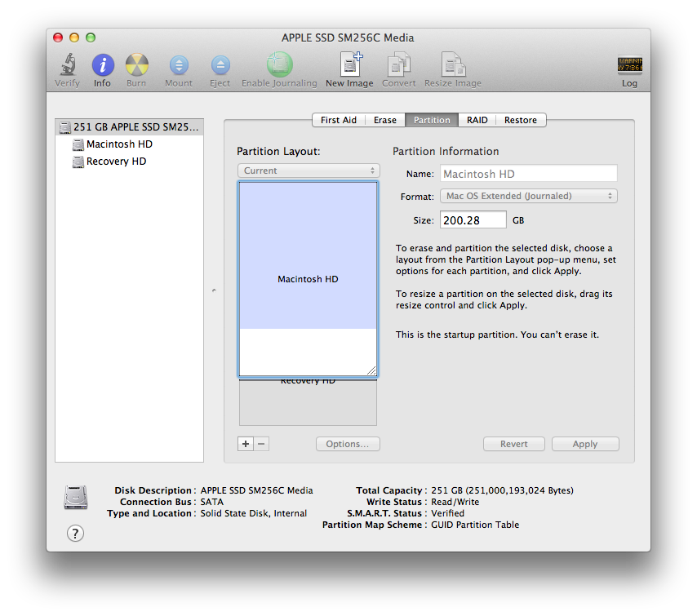The width and height of the screenshot is (697, 616).
Task: Switch to the Erase tab
Action: point(385,120)
